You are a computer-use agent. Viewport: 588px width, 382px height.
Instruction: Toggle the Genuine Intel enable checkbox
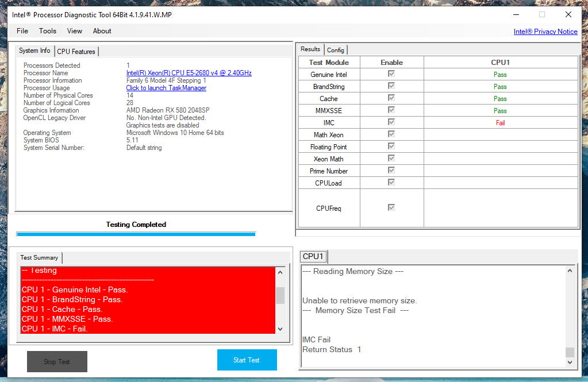click(391, 74)
